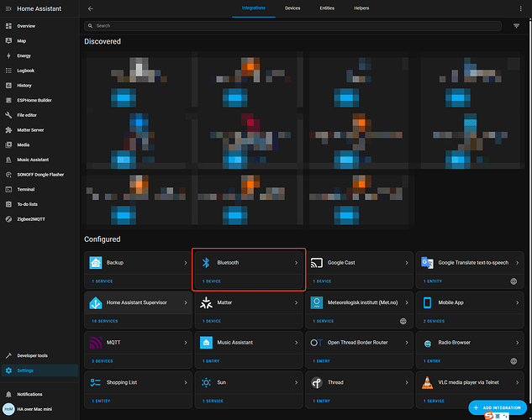Click the Home Assistant Supervisor icon
This screenshot has height=420, width=532.
95,302
